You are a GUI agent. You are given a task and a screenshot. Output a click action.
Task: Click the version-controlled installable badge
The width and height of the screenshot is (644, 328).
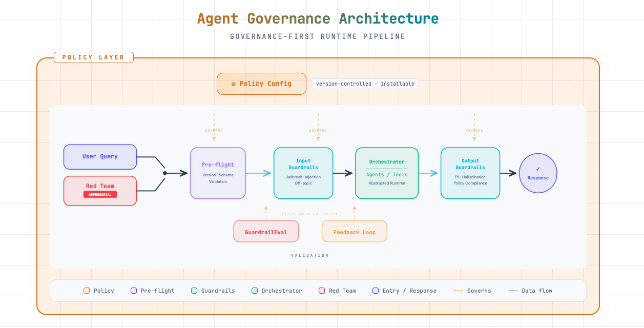click(365, 84)
